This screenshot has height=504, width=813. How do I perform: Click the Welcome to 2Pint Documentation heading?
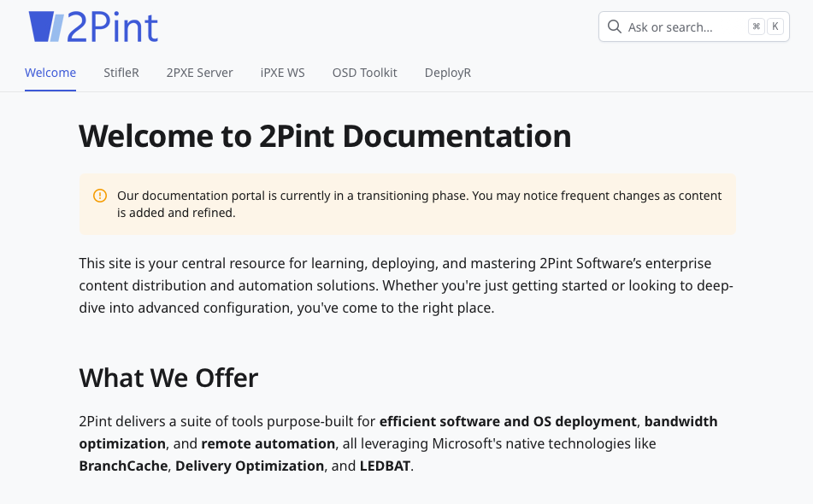click(x=325, y=136)
